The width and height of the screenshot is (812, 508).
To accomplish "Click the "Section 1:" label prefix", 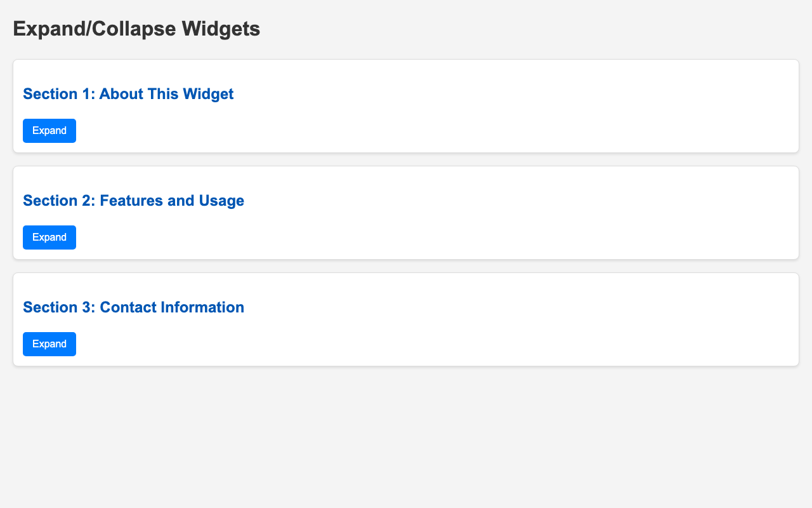I will (x=58, y=94).
